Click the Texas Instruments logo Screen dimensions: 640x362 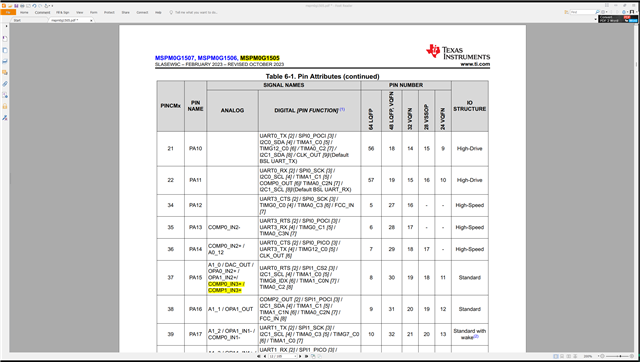point(458,53)
